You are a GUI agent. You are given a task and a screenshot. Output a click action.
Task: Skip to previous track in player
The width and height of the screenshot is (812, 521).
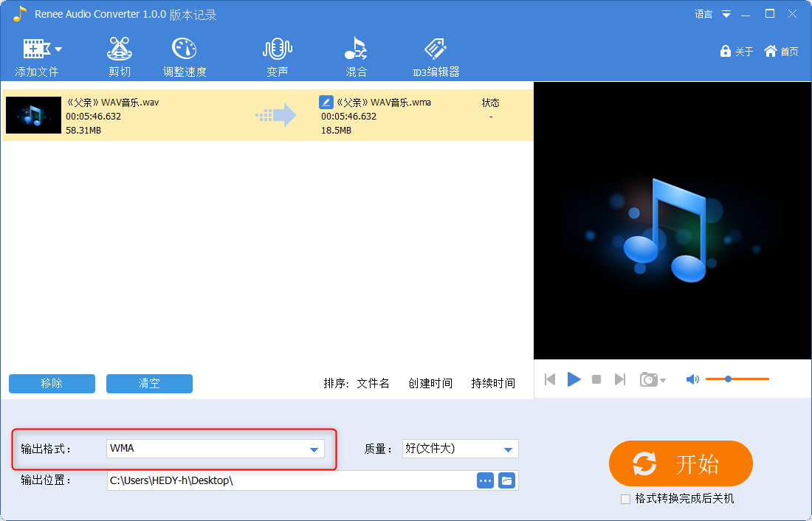(550, 379)
